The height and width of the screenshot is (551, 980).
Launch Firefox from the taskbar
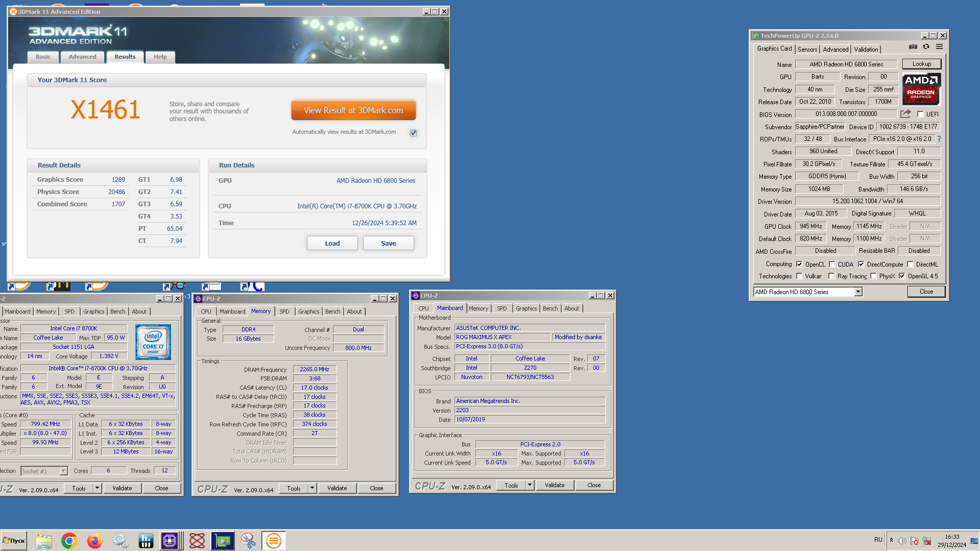95,540
